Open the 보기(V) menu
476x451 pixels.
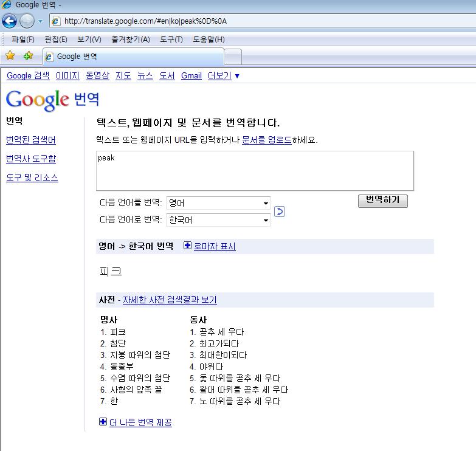tap(89, 40)
